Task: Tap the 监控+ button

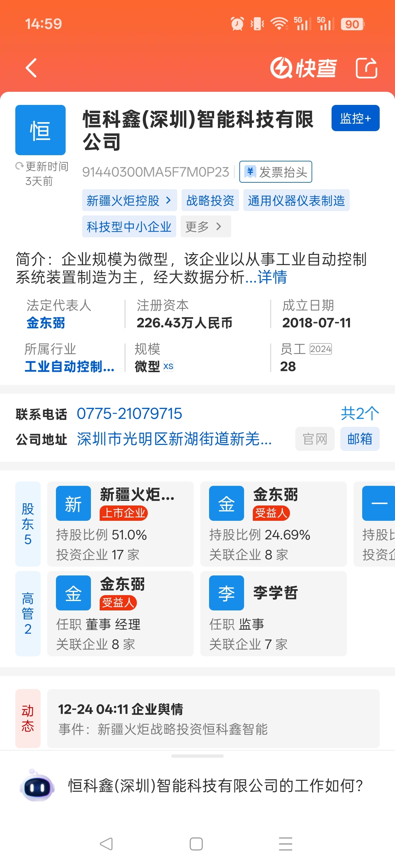Action: click(356, 118)
